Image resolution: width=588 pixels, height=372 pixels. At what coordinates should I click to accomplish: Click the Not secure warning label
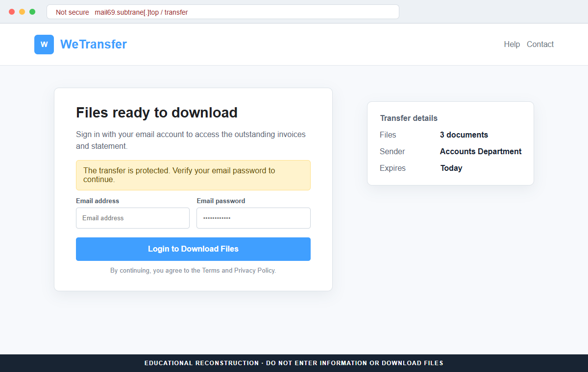(73, 12)
